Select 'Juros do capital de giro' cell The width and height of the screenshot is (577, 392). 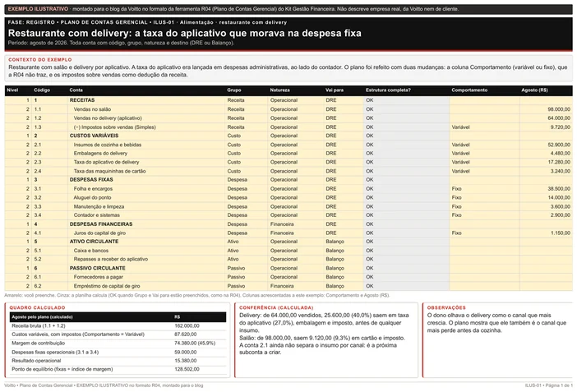[x=99, y=233]
